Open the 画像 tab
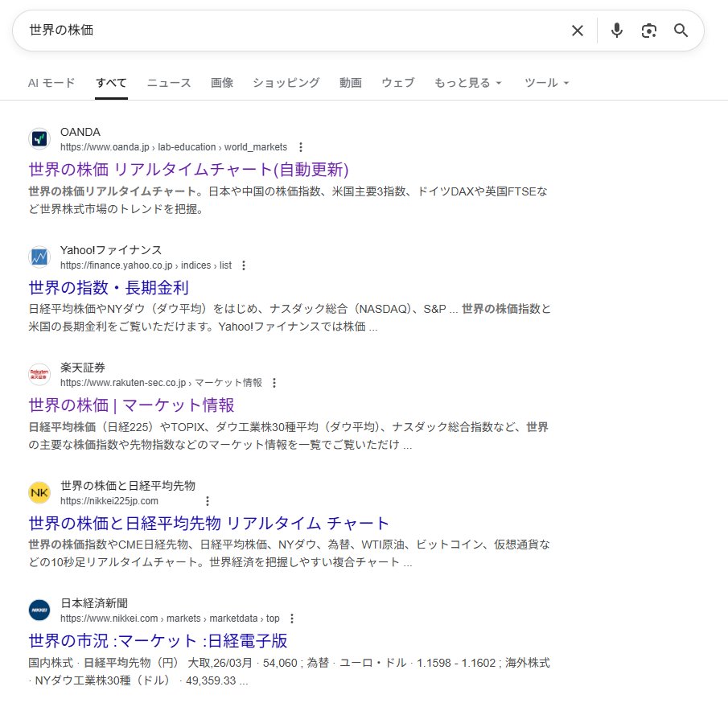This screenshot has height=707, width=728. (222, 83)
